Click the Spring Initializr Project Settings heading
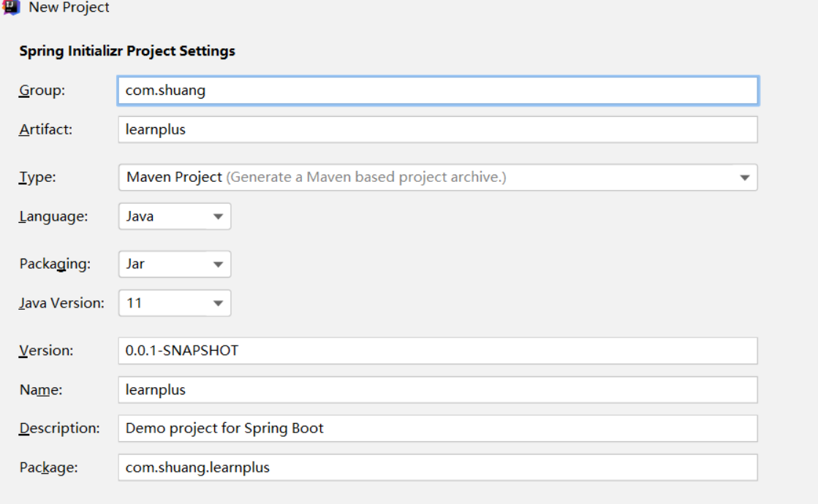Screen dimensions: 818x504 [x=127, y=51]
